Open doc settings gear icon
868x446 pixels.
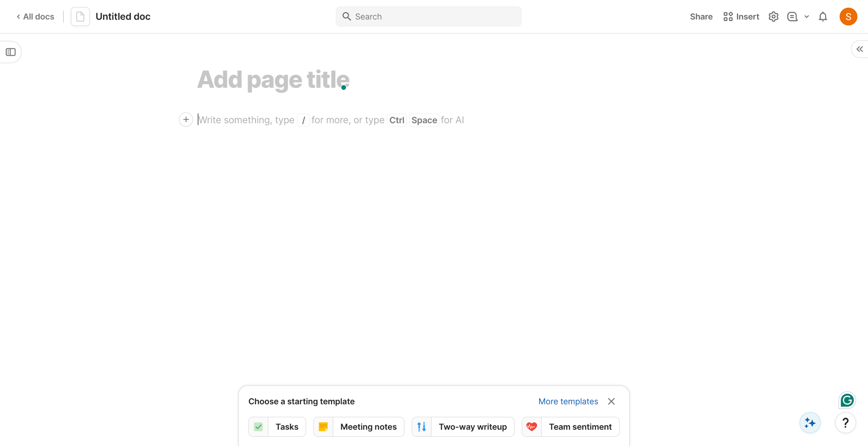(773, 16)
